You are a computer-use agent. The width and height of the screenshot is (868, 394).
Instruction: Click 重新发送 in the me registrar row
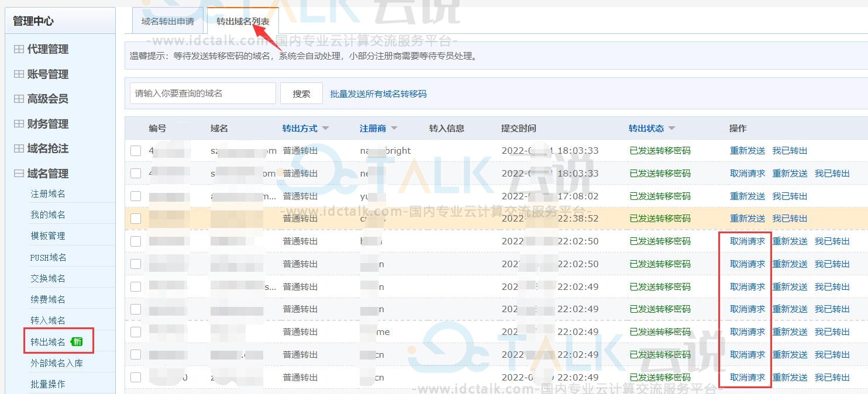pos(790,331)
